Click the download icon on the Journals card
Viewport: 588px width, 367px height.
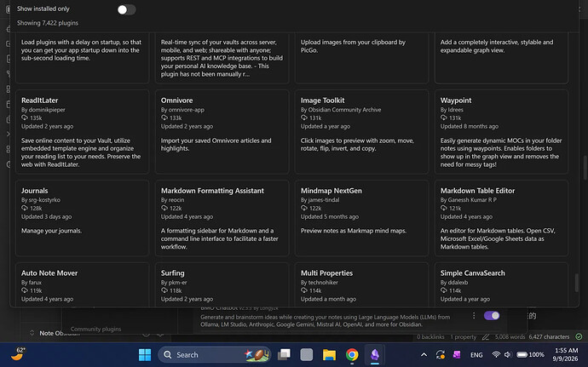pyautogui.click(x=25, y=208)
